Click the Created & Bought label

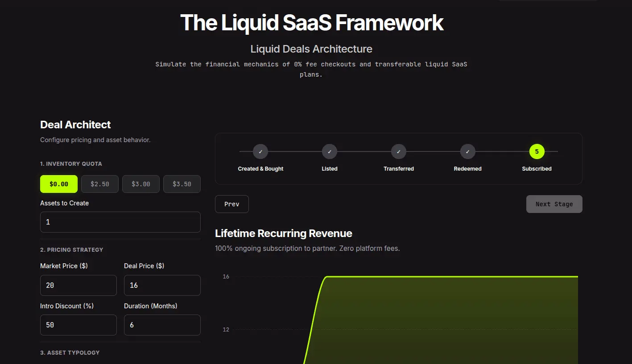260,169
